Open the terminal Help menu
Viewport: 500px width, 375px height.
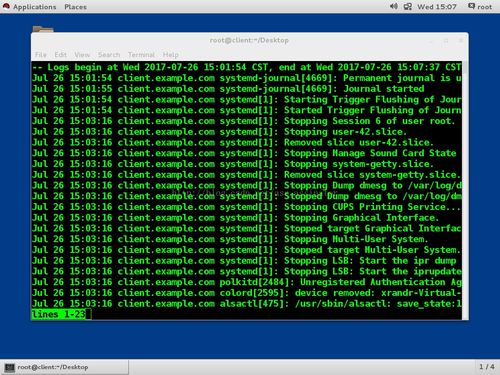tap(170, 55)
